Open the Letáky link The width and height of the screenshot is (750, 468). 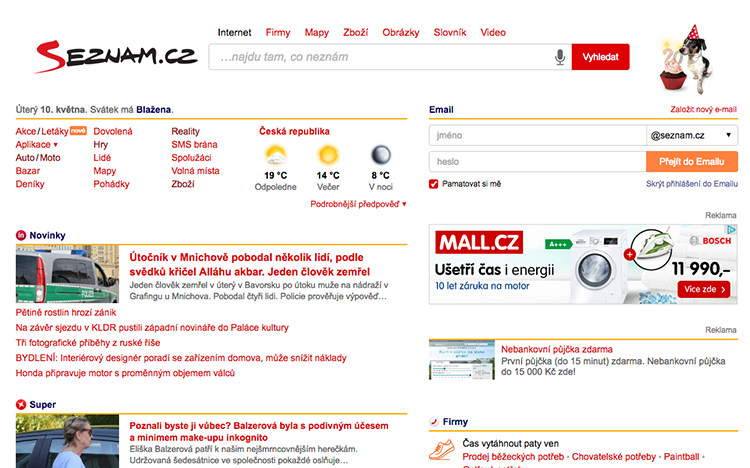click(x=55, y=131)
